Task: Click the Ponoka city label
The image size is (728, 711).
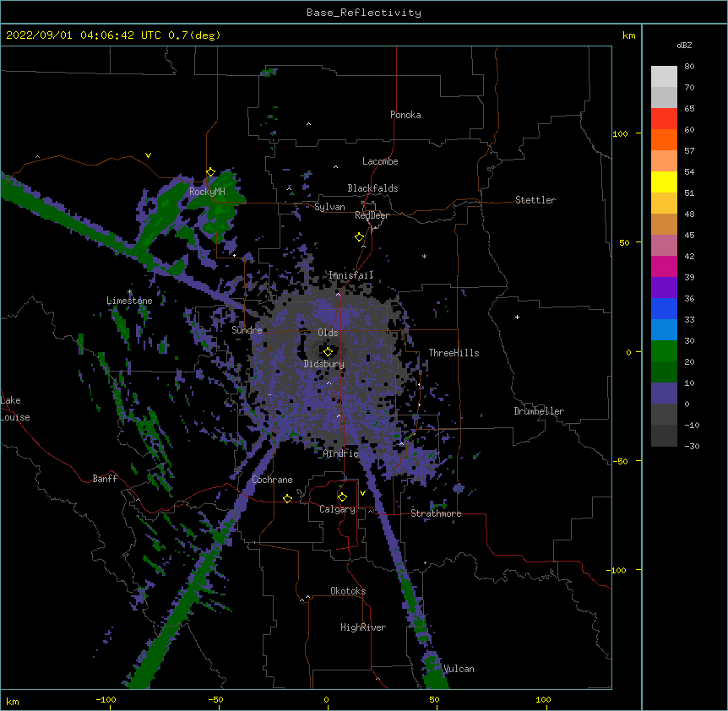Action: 405,115
